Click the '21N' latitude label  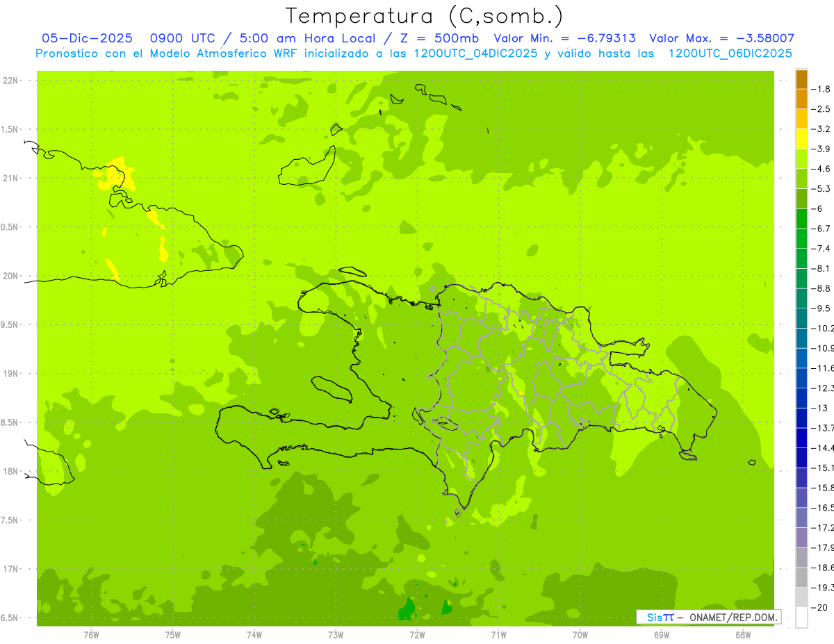pos(11,178)
